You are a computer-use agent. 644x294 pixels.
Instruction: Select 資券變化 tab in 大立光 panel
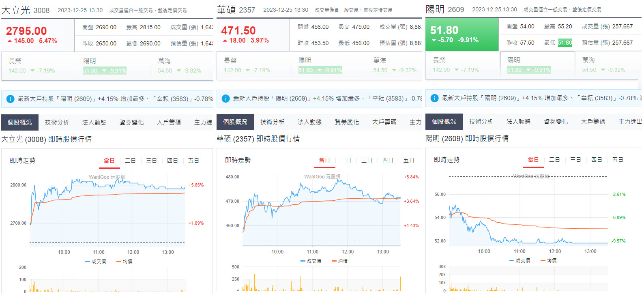pyautogui.click(x=132, y=122)
